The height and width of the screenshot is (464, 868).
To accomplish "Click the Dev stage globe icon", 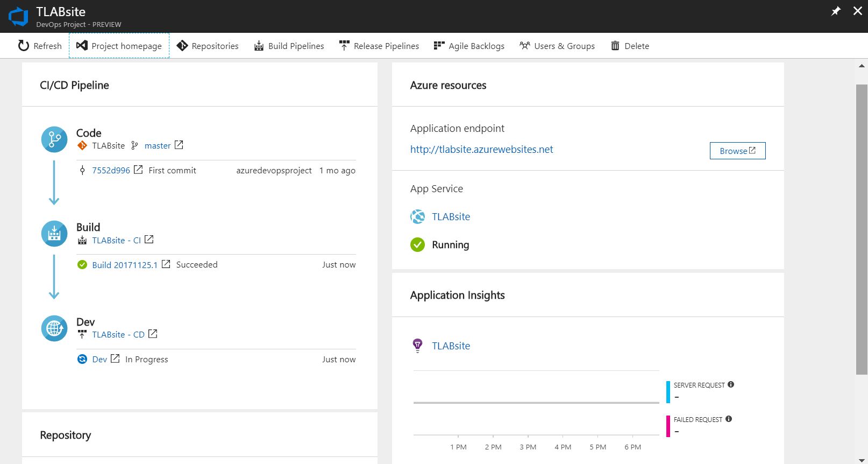I will pyautogui.click(x=54, y=328).
